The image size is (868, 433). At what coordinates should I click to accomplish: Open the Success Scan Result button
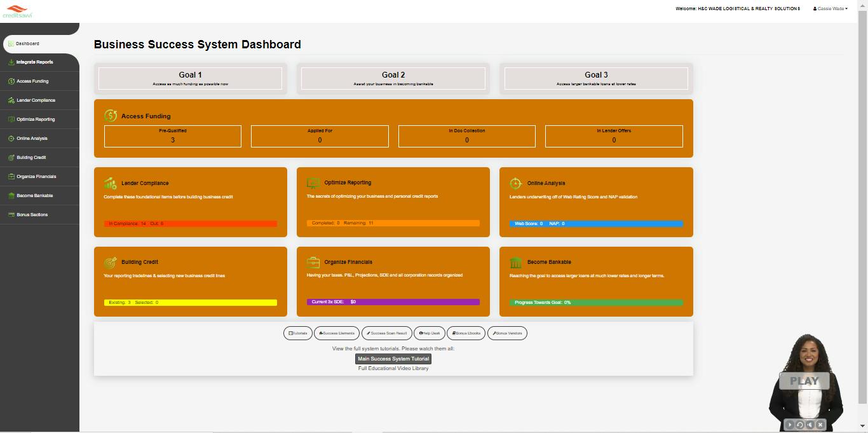point(387,333)
